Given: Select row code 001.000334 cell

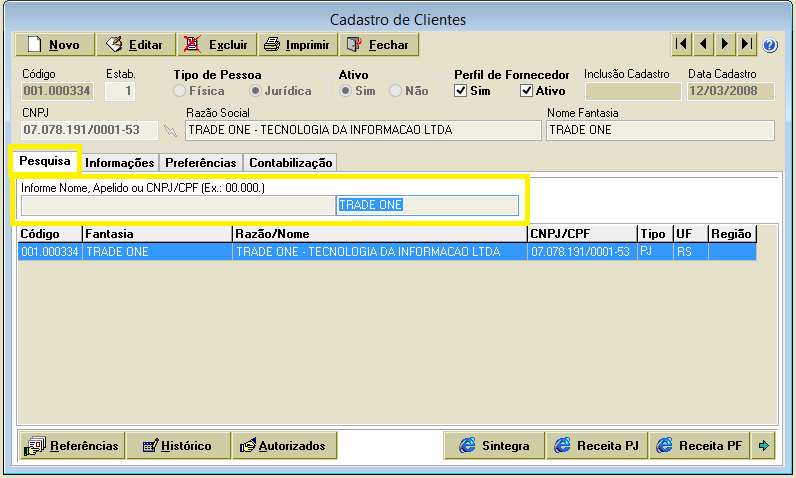Looking at the screenshot, I should click(x=50, y=252).
